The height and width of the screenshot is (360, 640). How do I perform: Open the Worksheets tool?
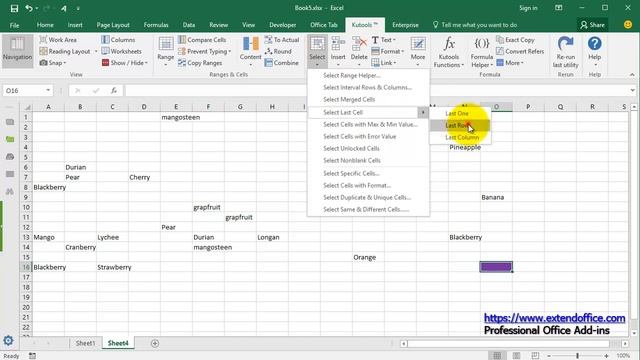pyautogui.click(x=121, y=51)
